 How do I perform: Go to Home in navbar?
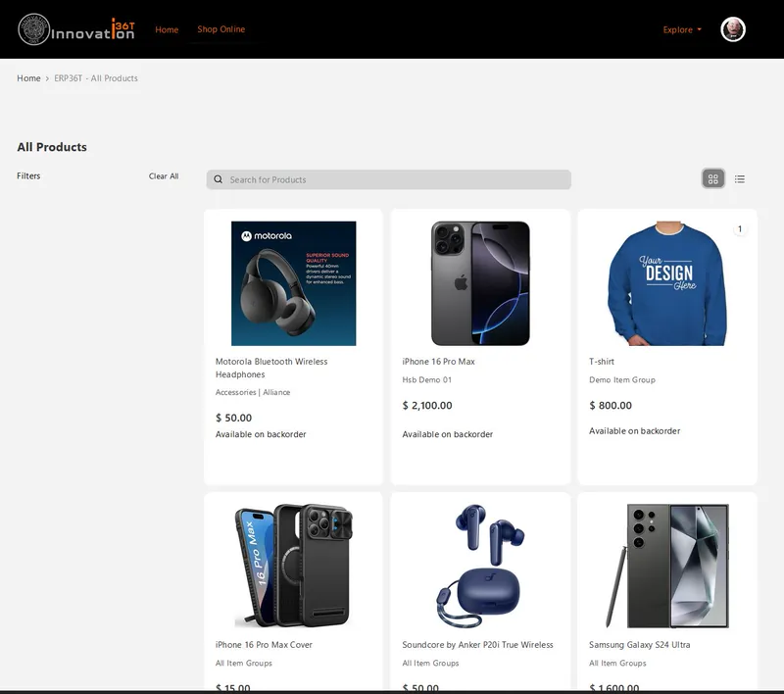pos(167,29)
